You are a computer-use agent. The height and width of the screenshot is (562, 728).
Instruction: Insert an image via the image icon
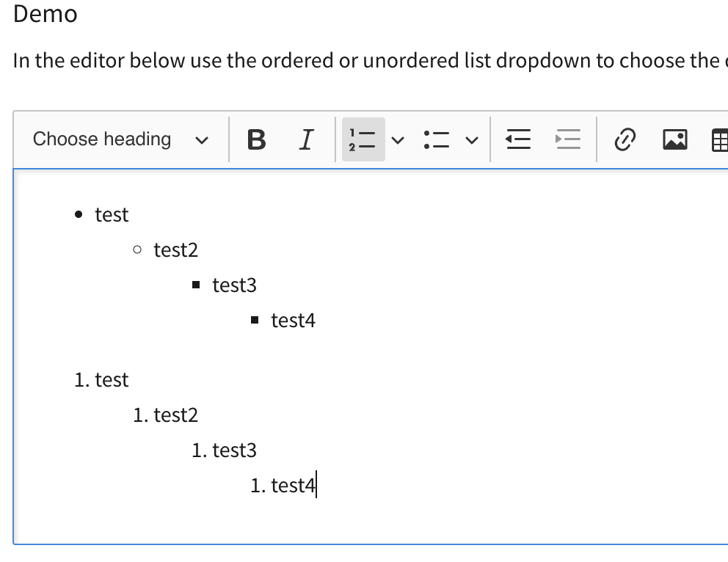[675, 139]
